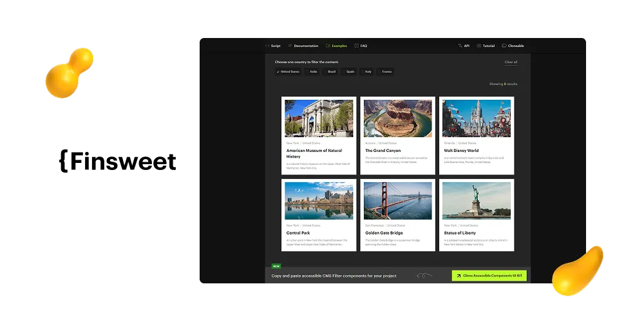The image size is (644, 322).
Task: Open the Script nav item
Action: [273, 46]
